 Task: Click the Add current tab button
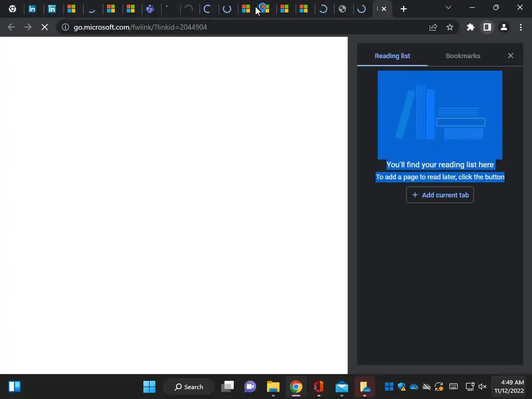coord(440,195)
